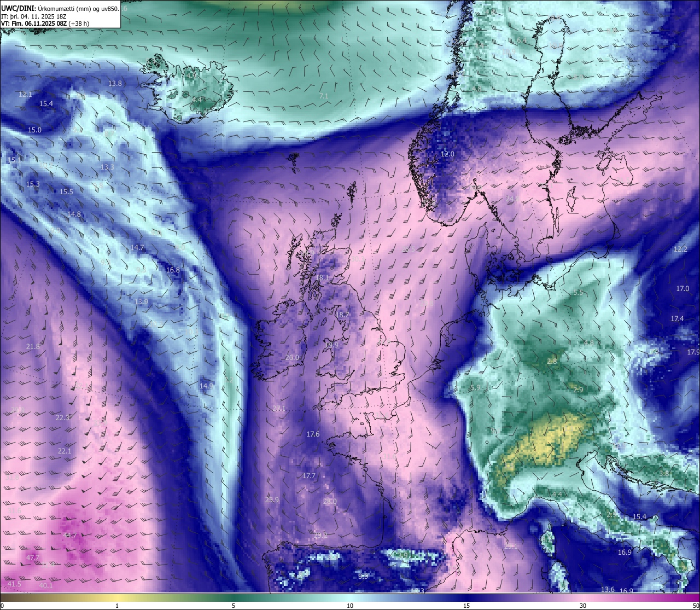Screen dimensions: 700x610
Task: Click the 0 tick on the color scale
Action: point(2,606)
